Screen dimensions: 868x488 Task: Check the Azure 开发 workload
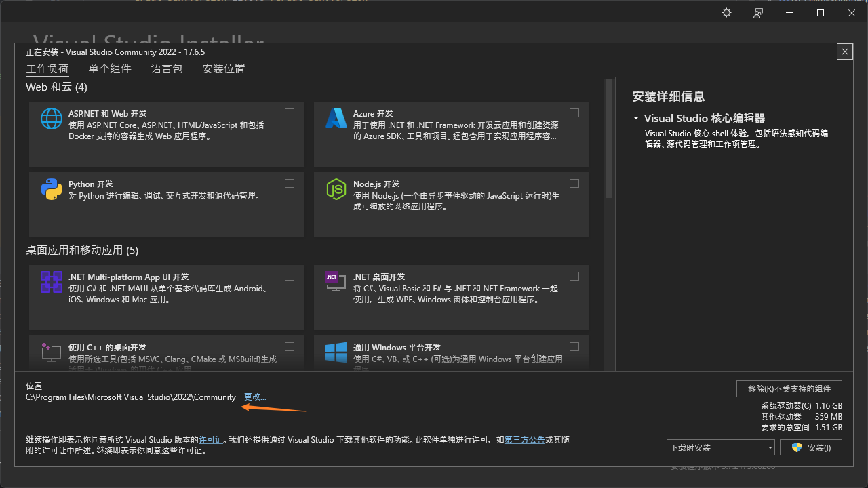pos(574,113)
